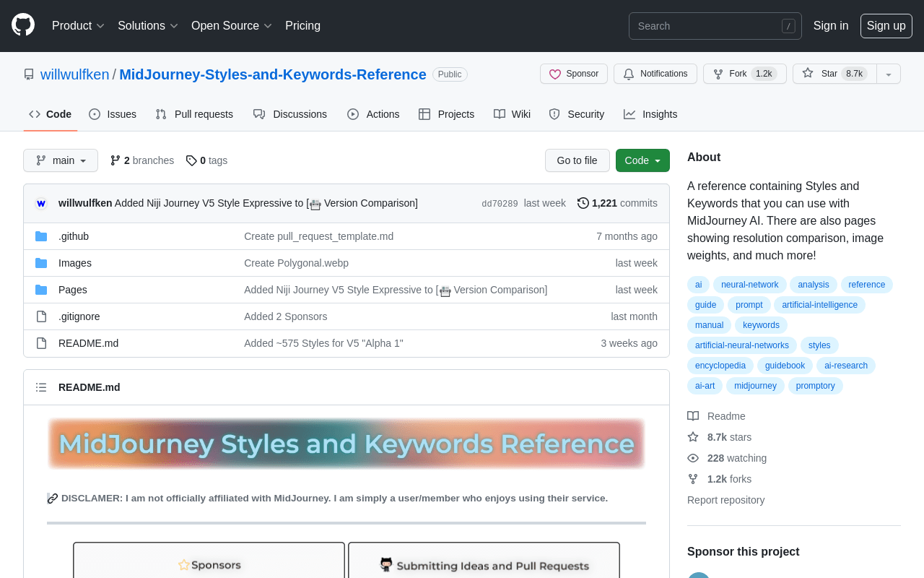Click the Fork icon in header

(718, 74)
